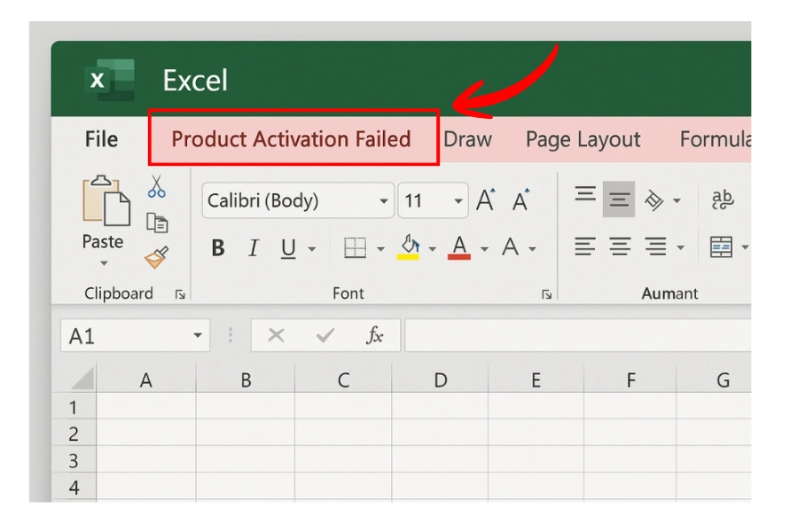This screenshot has width=798, height=532.
Task: Click the plain A text effects icon
Action: tap(510, 246)
